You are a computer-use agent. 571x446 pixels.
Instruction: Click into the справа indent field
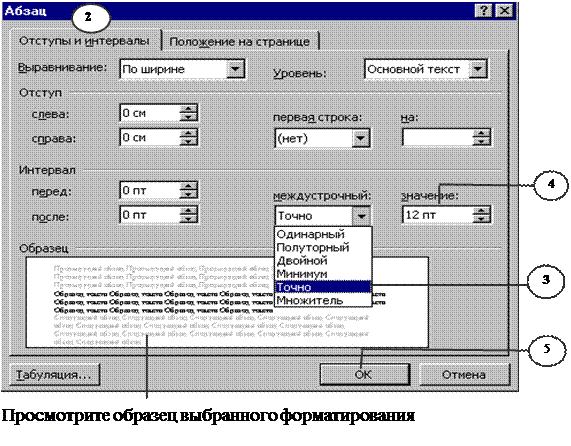[150, 138]
